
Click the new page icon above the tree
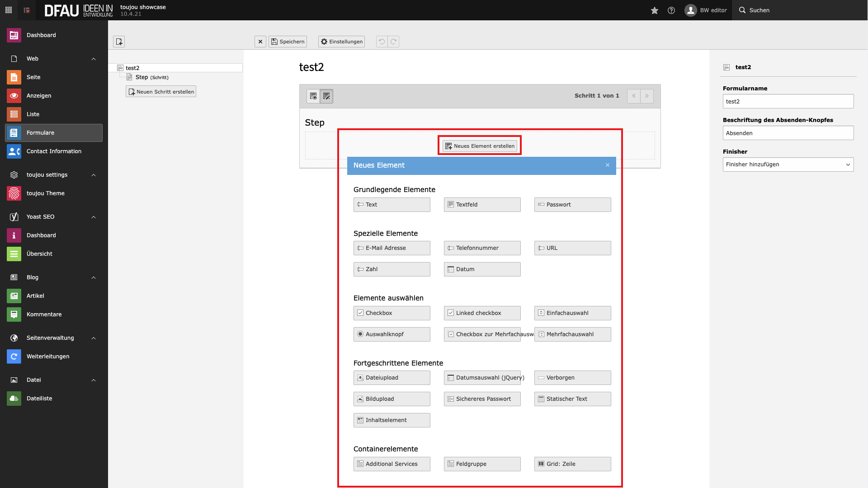119,42
